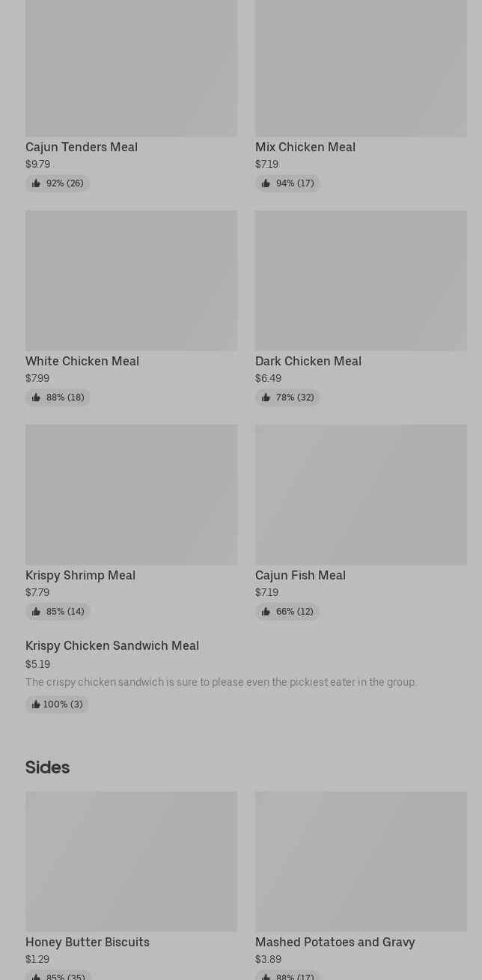Click thumbs-up icon for Dark Chicken Meal
Screen dimensions: 482x980
tap(266, 398)
